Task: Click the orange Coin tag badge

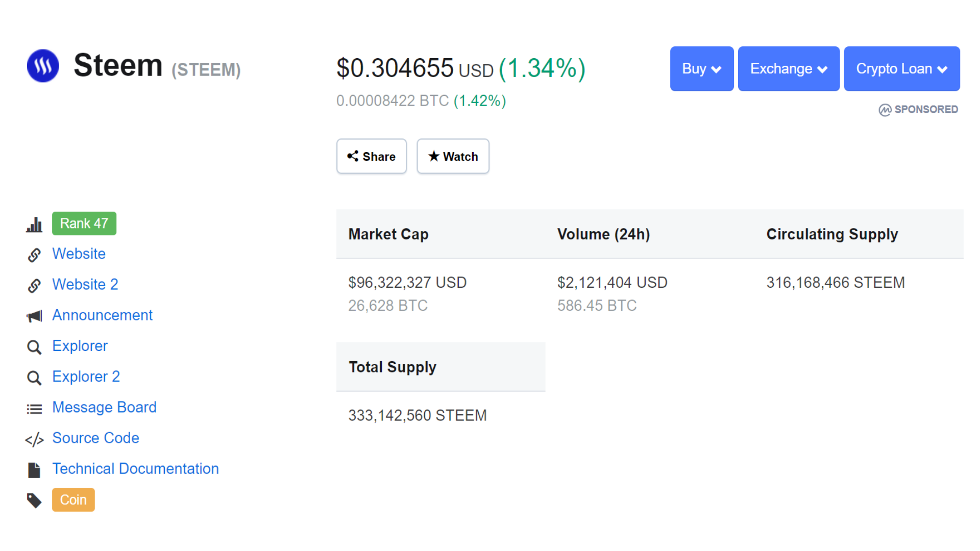Action: click(73, 500)
